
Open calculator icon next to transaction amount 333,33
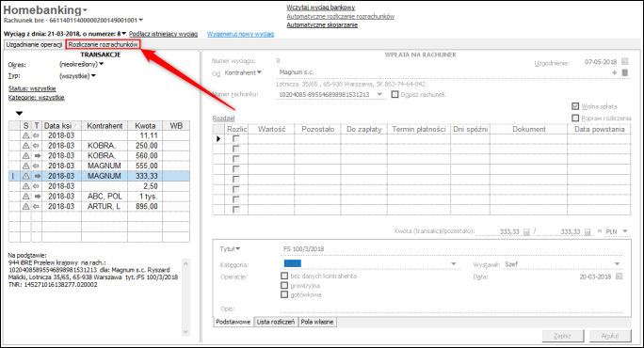click(526, 232)
